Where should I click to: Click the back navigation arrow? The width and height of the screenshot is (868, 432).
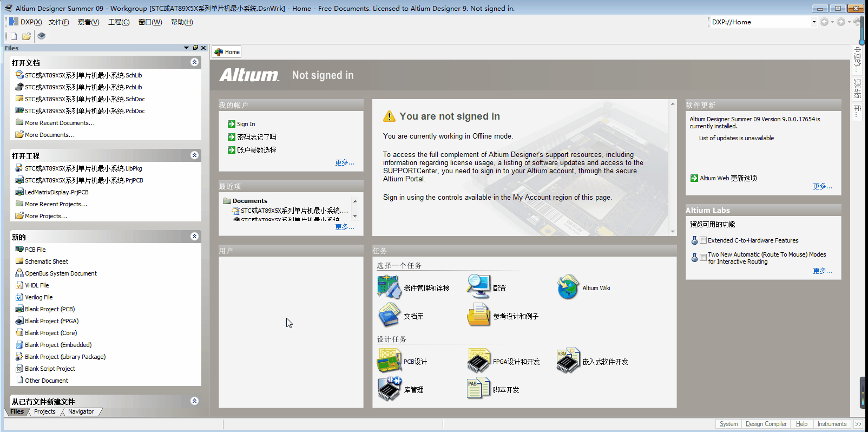coord(824,22)
